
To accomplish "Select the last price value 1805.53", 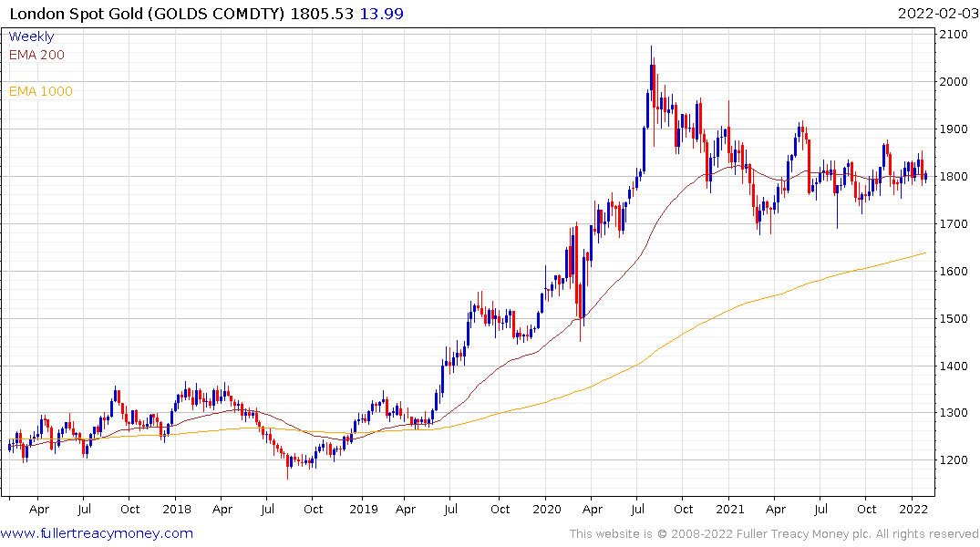I will click(x=322, y=14).
